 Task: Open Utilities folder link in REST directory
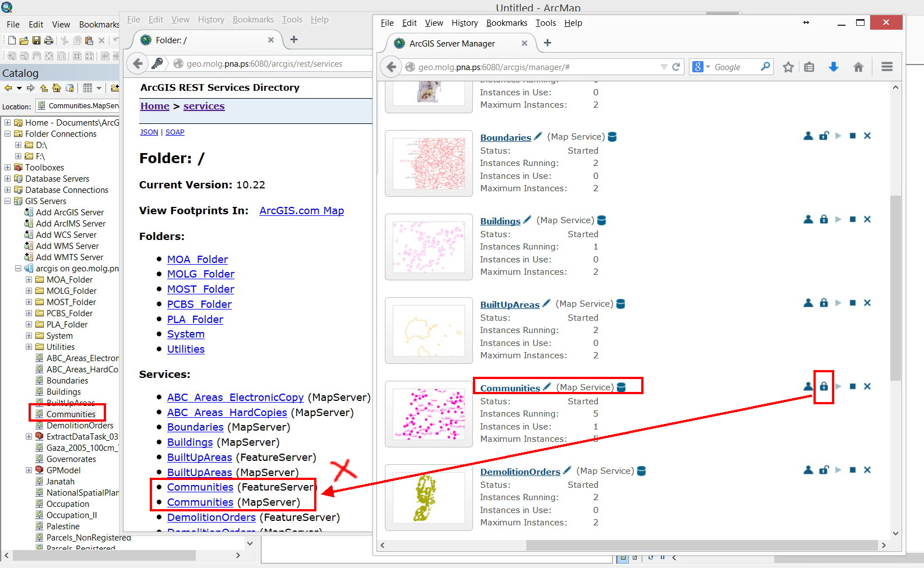pos(186,349)
